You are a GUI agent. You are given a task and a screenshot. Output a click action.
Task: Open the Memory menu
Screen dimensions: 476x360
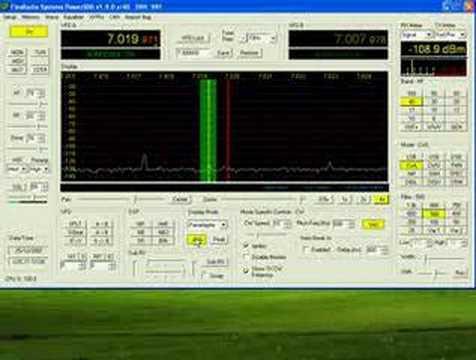pyautogui.click(x=30, y=17)
